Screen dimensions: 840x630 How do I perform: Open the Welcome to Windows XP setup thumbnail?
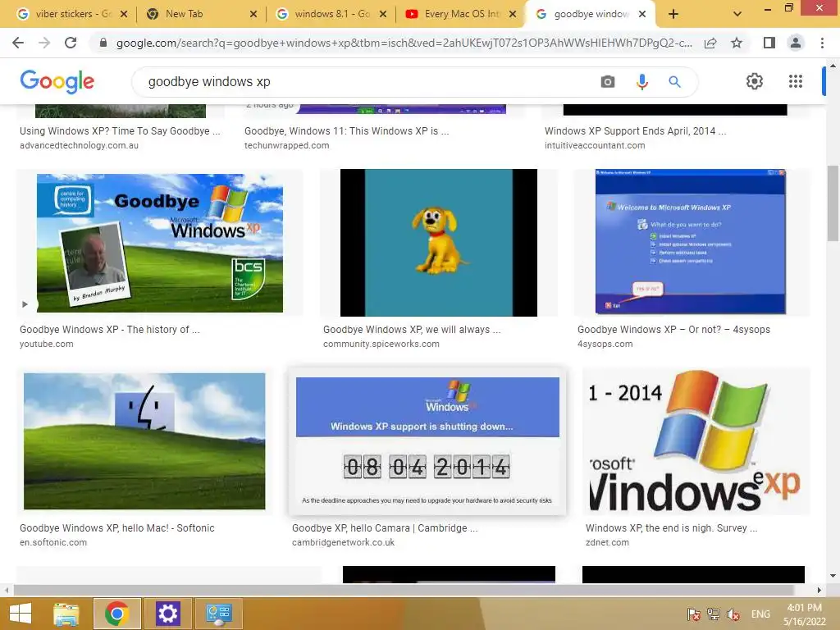[x=691, y=242]
